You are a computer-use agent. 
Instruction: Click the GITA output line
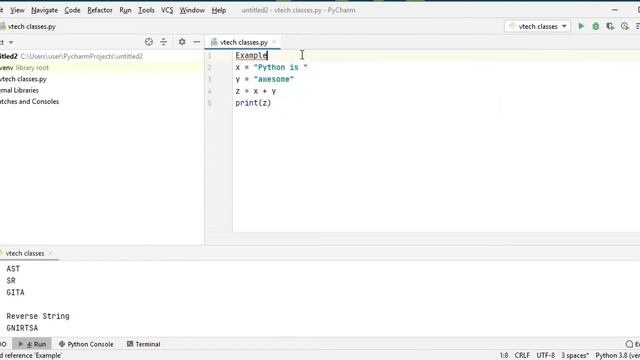pyautogui.click(x=15, y=292)
